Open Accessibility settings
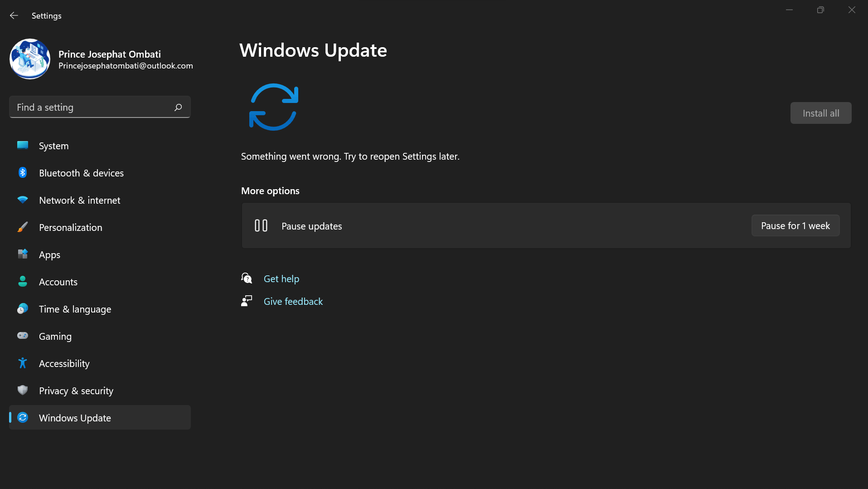The height and width of the screenshot is (489, 868). 100,363
